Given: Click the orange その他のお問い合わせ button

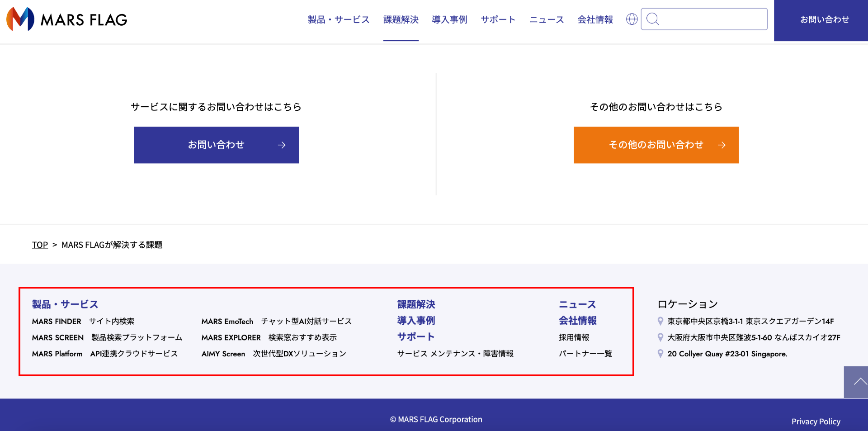Looking at the screenshot, I should pos(656,145).
